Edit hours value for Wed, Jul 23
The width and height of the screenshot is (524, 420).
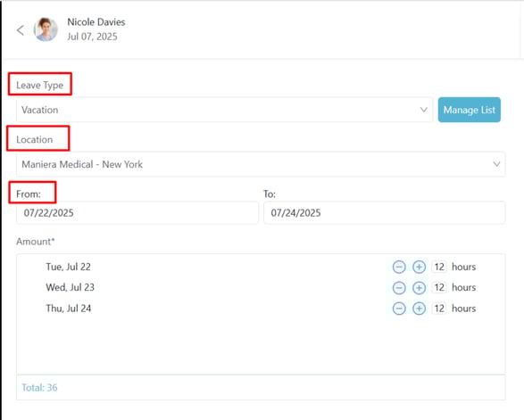pyautogui.click(x=439, y=287)
